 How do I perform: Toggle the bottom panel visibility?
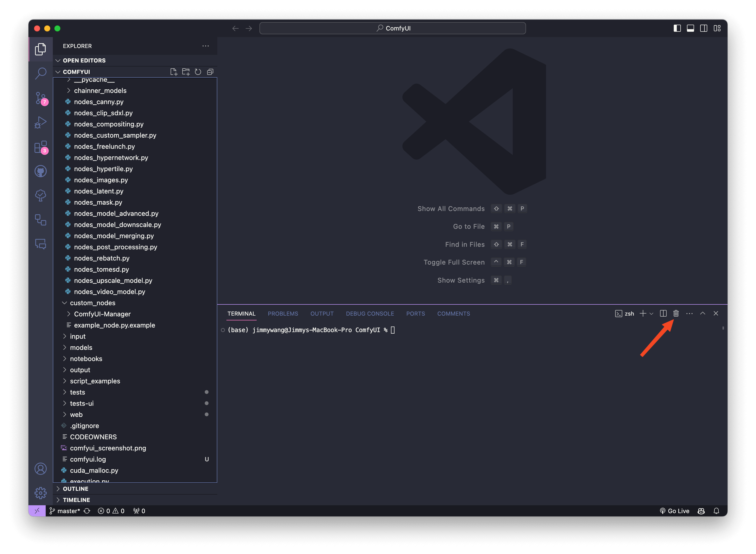690,28
